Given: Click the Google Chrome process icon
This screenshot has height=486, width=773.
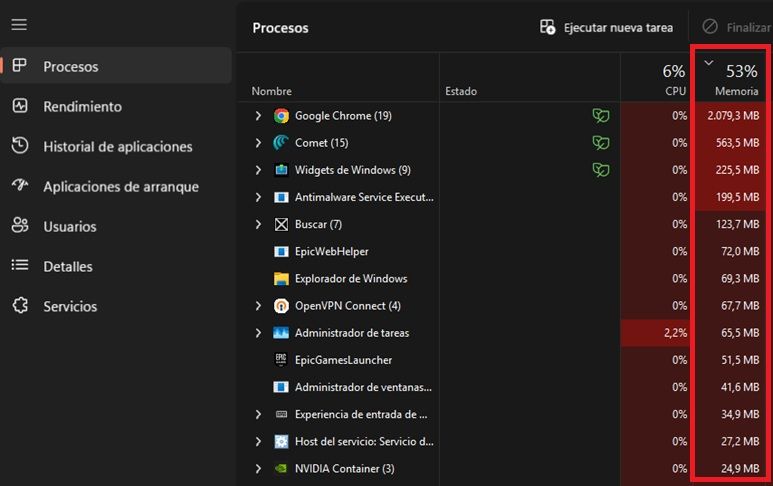Looking at the screenshot, I should (281, 116).
